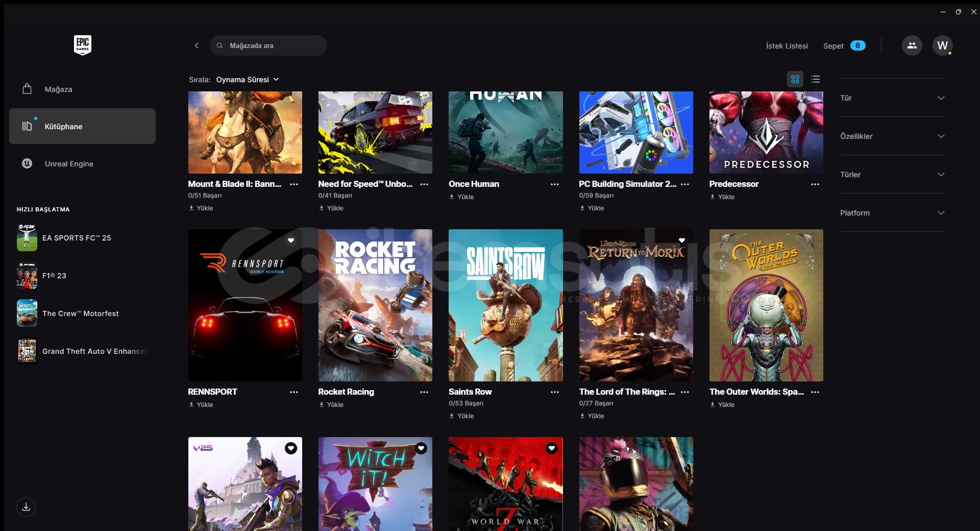
Task: Open options menu for Lord of the Rings
Action: pyautogui.click(x=685, y=392)
